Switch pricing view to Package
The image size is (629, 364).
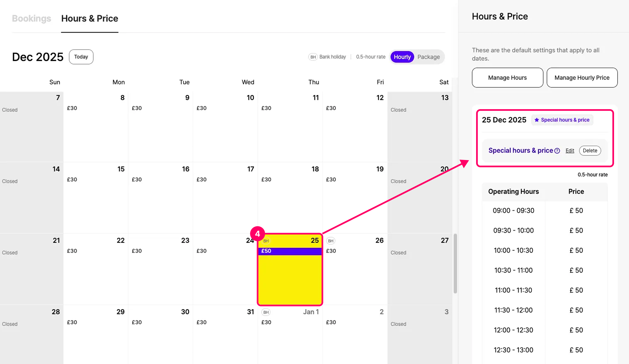pyautogui.click(x=428, y=57)
